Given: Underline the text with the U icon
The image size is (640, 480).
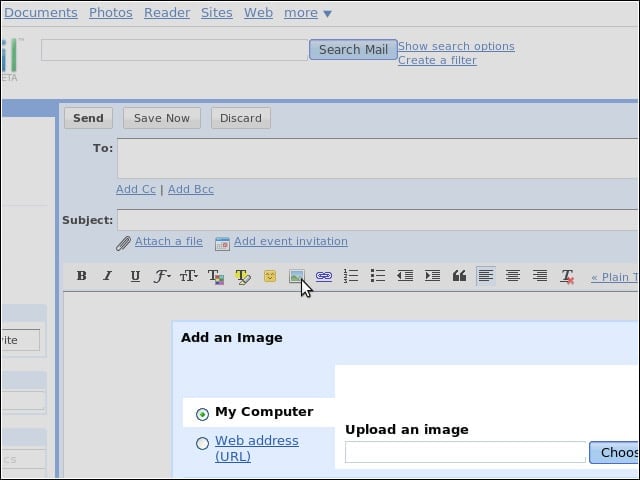Looking at the screenshot, I should click(x=135, y=276).
